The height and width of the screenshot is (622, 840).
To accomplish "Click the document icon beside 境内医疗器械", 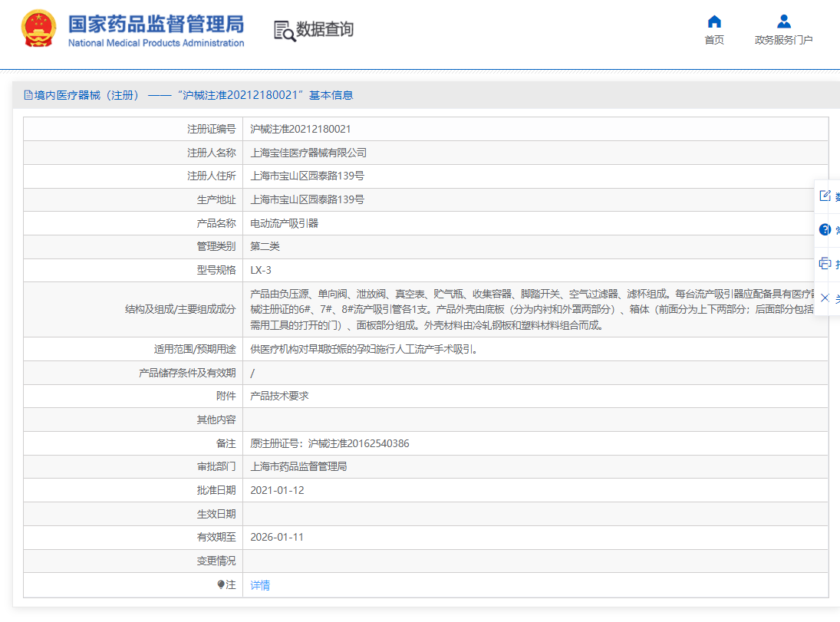I will click(28, 95).
